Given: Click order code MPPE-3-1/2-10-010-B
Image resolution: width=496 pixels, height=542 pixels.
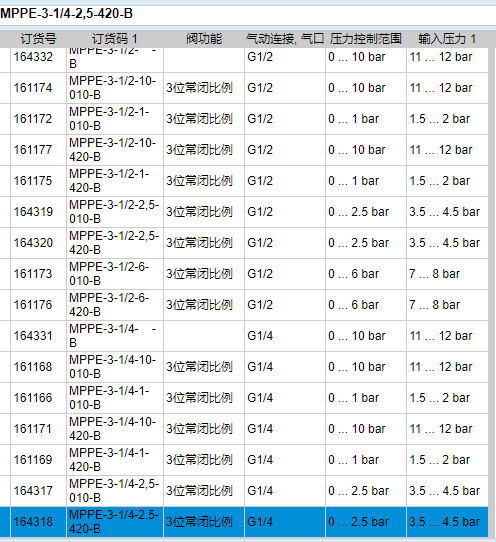Looking at the screenshot, I should pyautogui.click(x=113, y=88).
